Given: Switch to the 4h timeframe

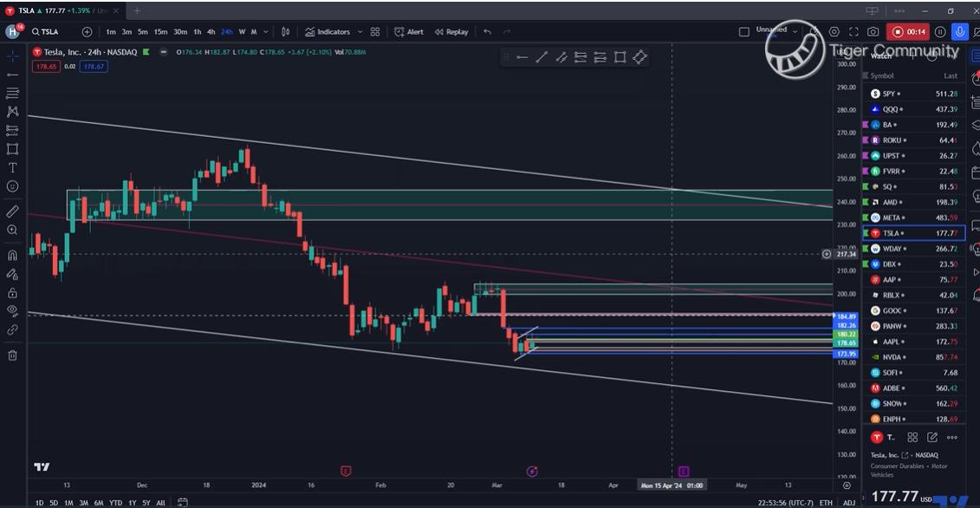Looking at the screenshot, I should tap(211, 32).
